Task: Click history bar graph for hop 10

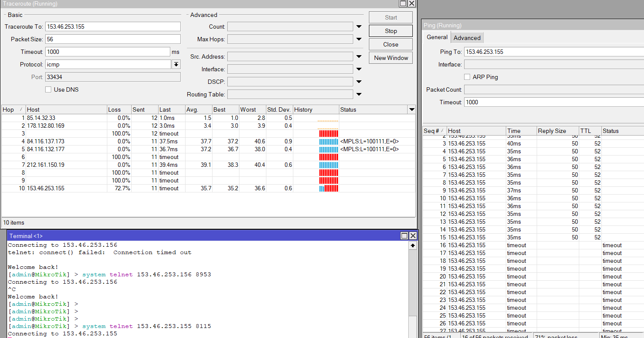Action: (x=329, y=188)
